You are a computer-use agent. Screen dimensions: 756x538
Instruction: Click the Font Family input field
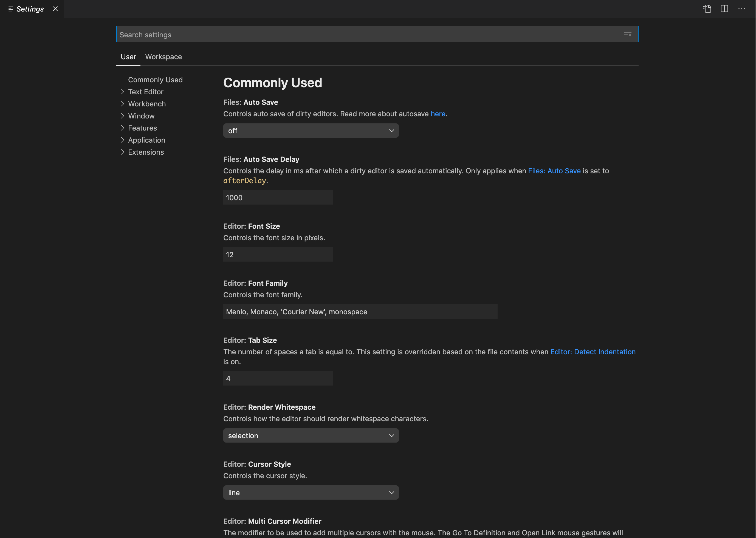[360, 312]
